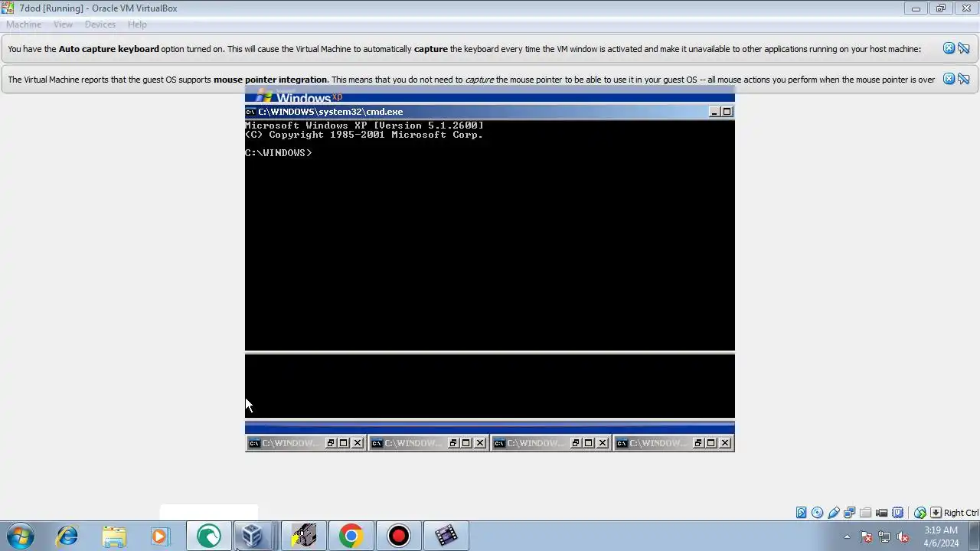Never show the mouse pointer integration message again
Viewport: 980px width, 551px height.
point(963,79)
